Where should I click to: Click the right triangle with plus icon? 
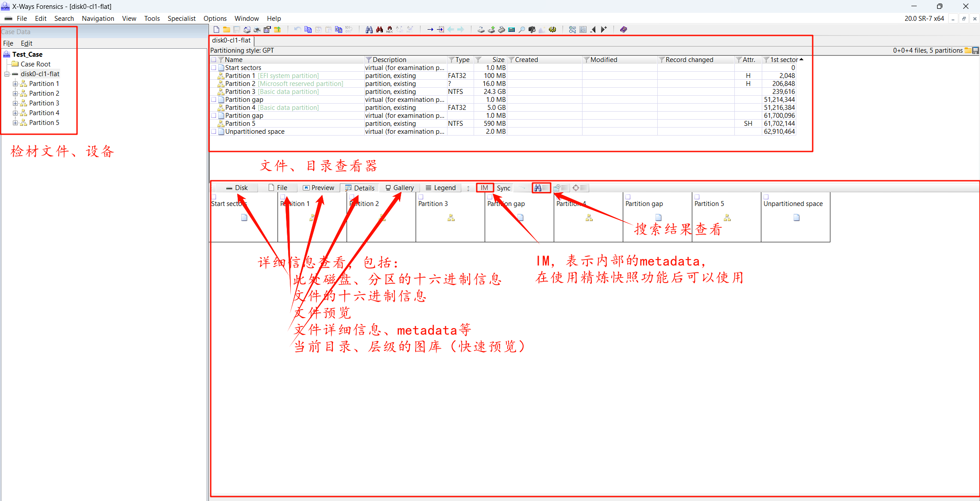603,30
